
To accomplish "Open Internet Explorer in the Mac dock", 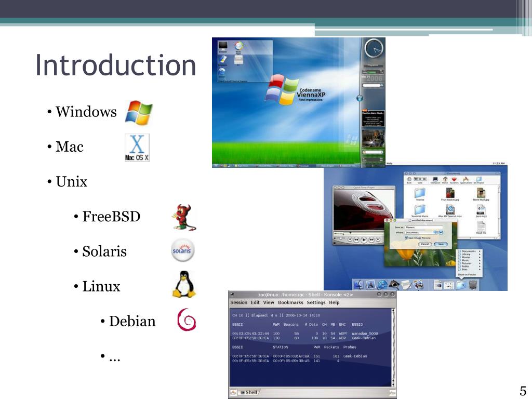I will tap(383, 285).
